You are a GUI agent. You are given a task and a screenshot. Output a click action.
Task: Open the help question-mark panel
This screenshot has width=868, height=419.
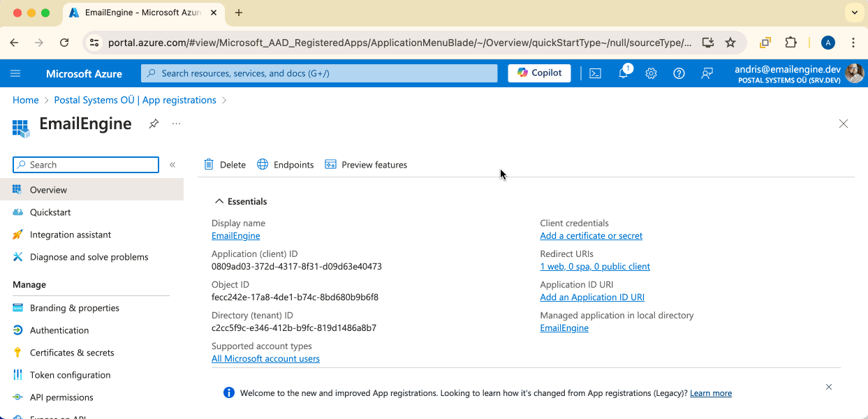pyautogui.click(x=679, y=73)
